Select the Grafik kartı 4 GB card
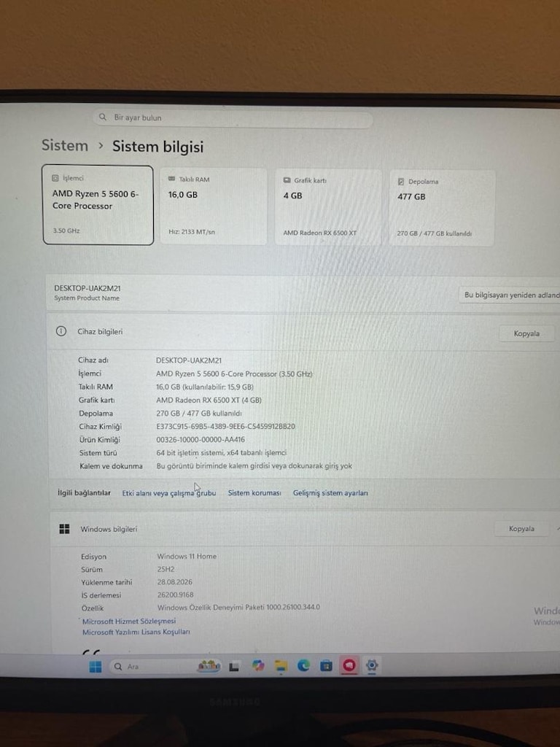Screen dimensions: 560x747 (x=328, y=207)
